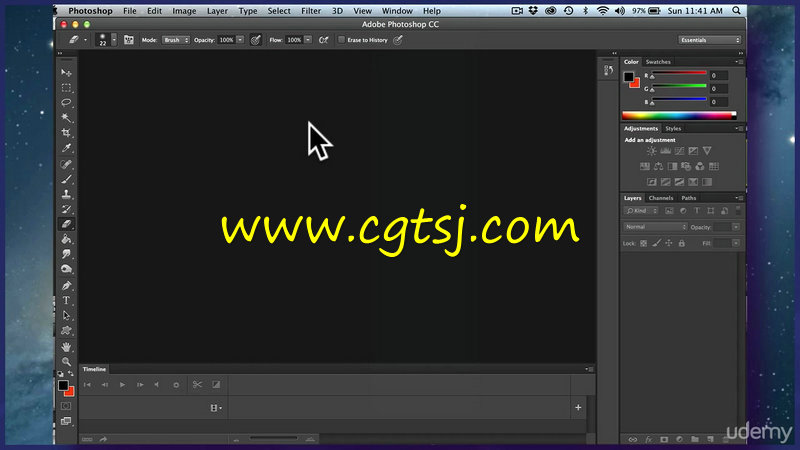Screen dimensions: 800x450
Task: Toggle airbrush-style build-up
Action: [323, 40]
